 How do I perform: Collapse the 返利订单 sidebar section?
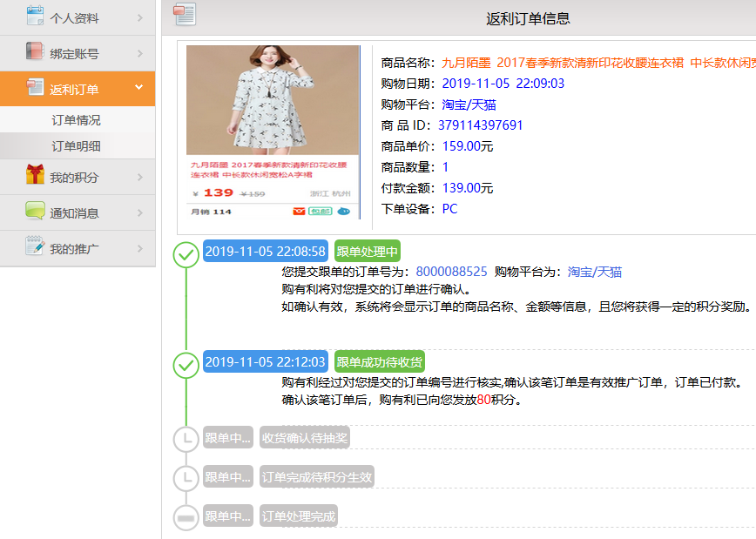138,88
